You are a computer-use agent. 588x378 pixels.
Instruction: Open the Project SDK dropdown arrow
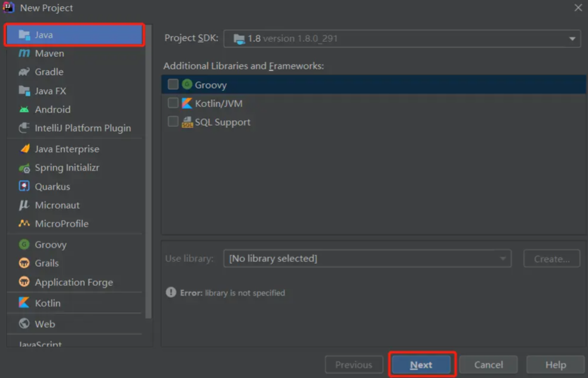(572, 39)
